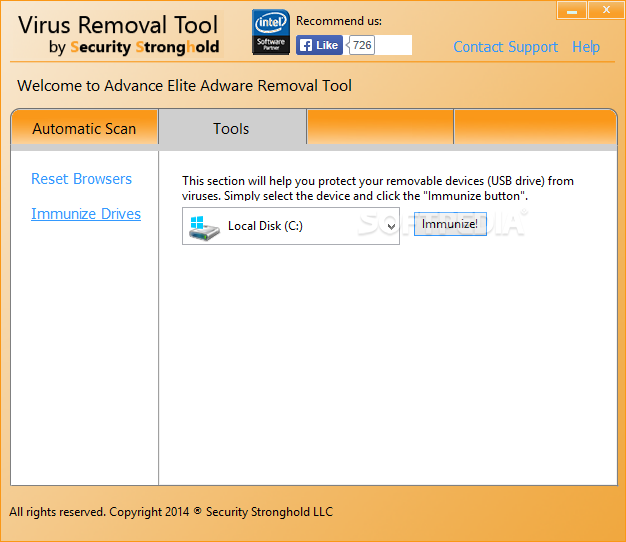This screenshot has height=542, width=626.
Task: Click the Local Disk drive icon
Action: click(204, 228)
